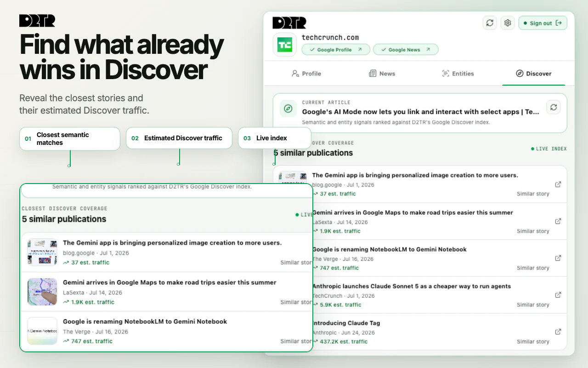
Task: Click the D2TR logo above the headline
Action: pyautogui.click(x=37, y=21)
